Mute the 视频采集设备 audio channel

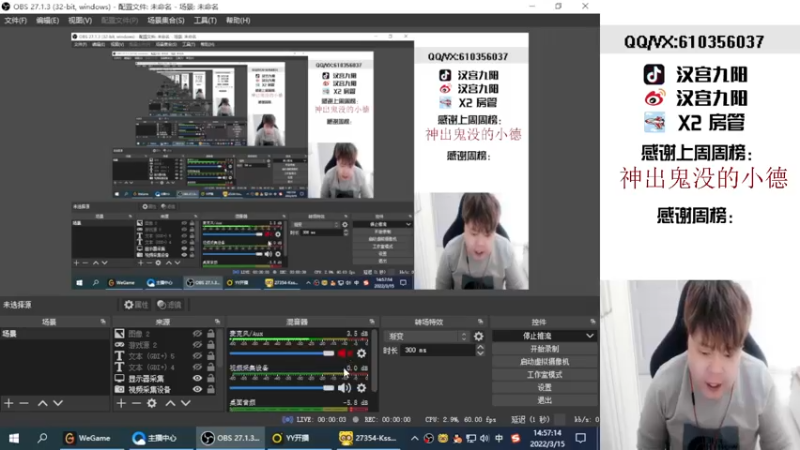tap(344, 388)
